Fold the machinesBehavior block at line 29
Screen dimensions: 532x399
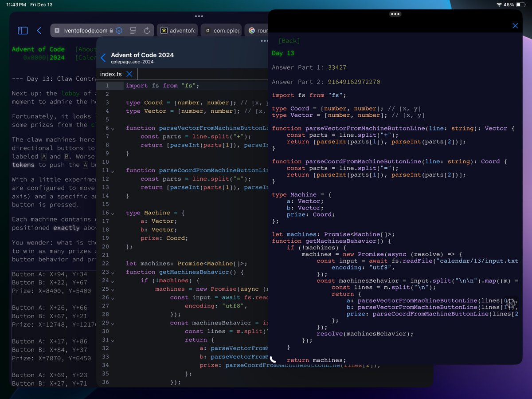pyautogui.click(x=113, y=323)
